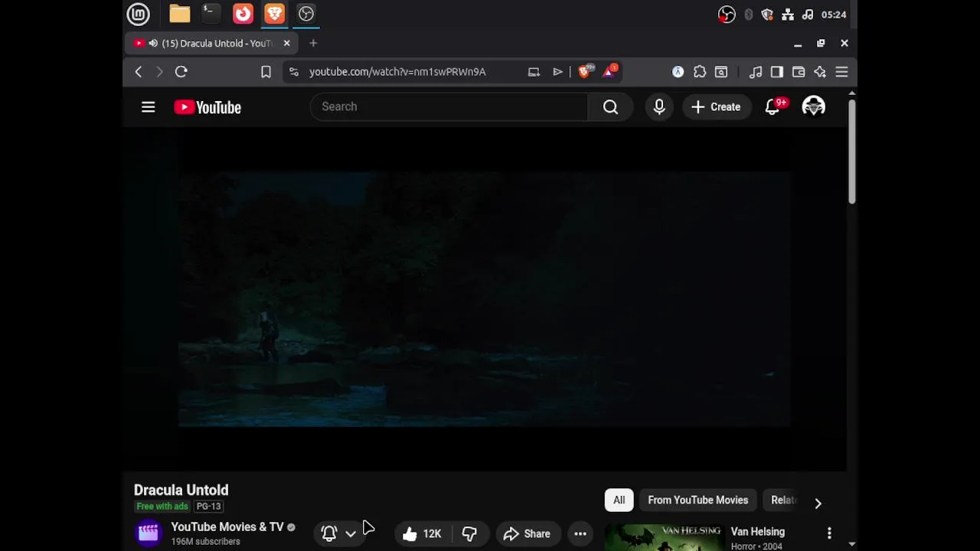Viewport: 980px width, 551px height.
Task: Click the PG-13 rating badge
Action: tap(208, 506)
